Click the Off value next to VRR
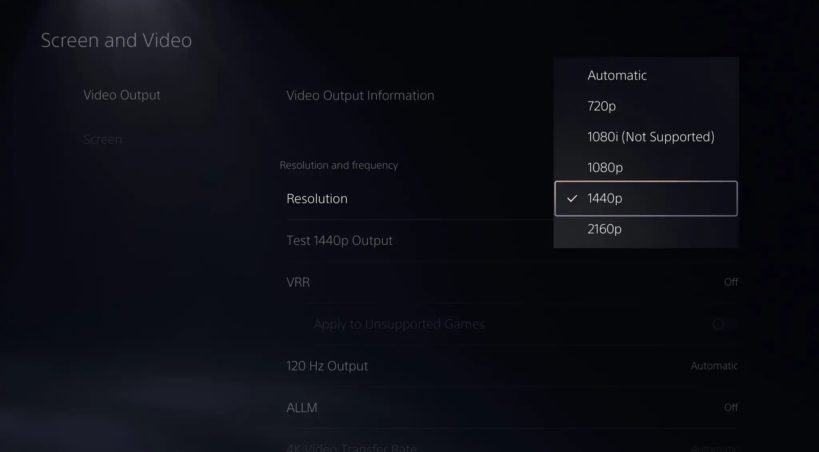This screenshot has height=452, width=819. 730,282
